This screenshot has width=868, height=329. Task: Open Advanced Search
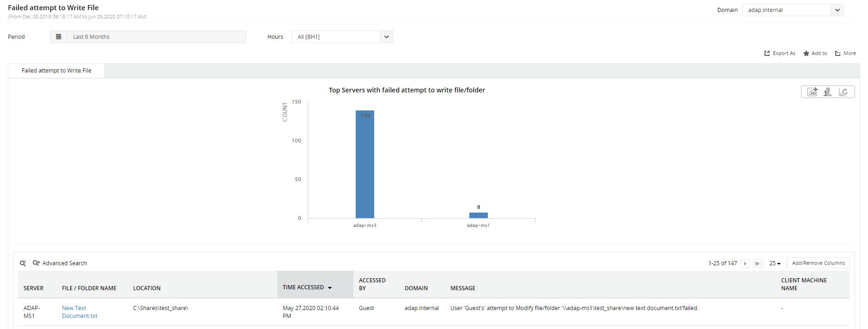click(x=60, y=263)
